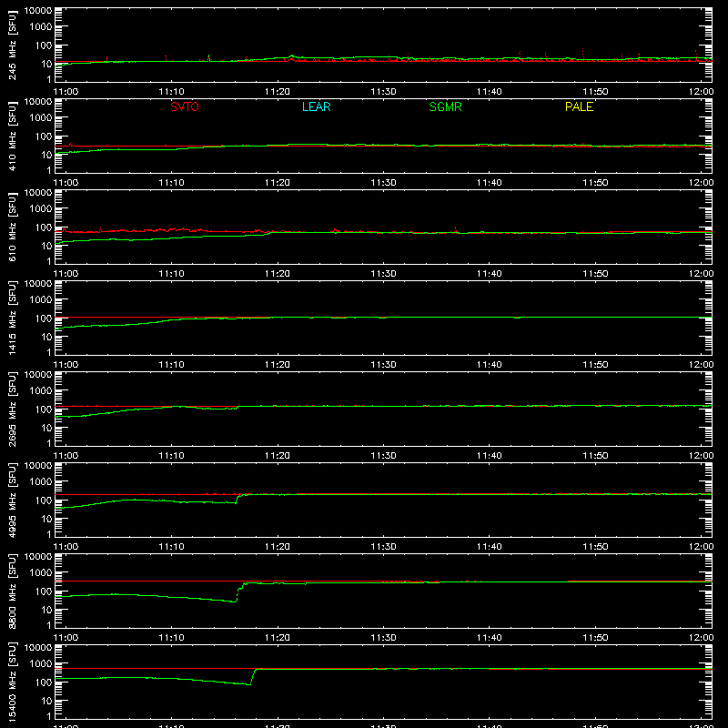Select the 410 MHz [SFU] axis title
Image resolution: width=728 pixels, height=728 pixels.
(x=12, y=136)
